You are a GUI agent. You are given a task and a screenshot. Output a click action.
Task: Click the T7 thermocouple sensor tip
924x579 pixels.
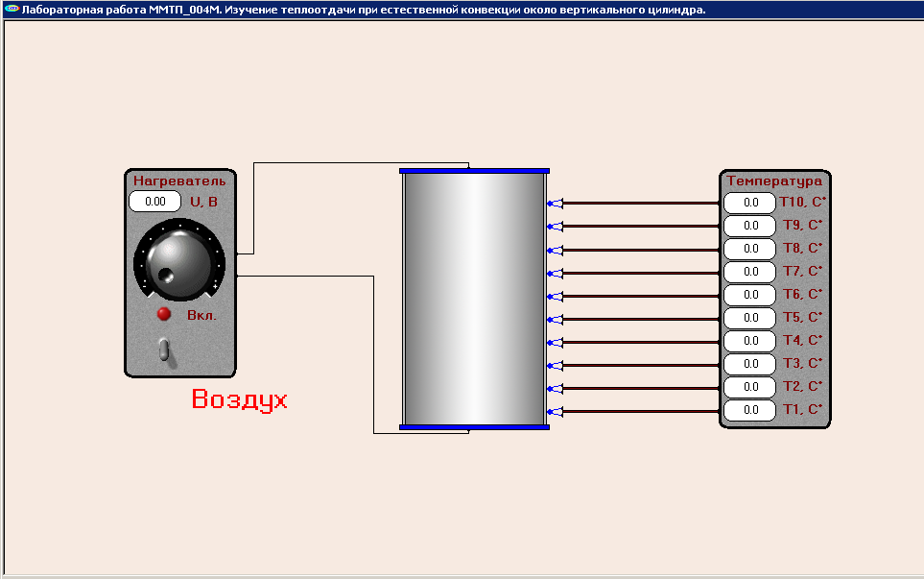point(556,273)
